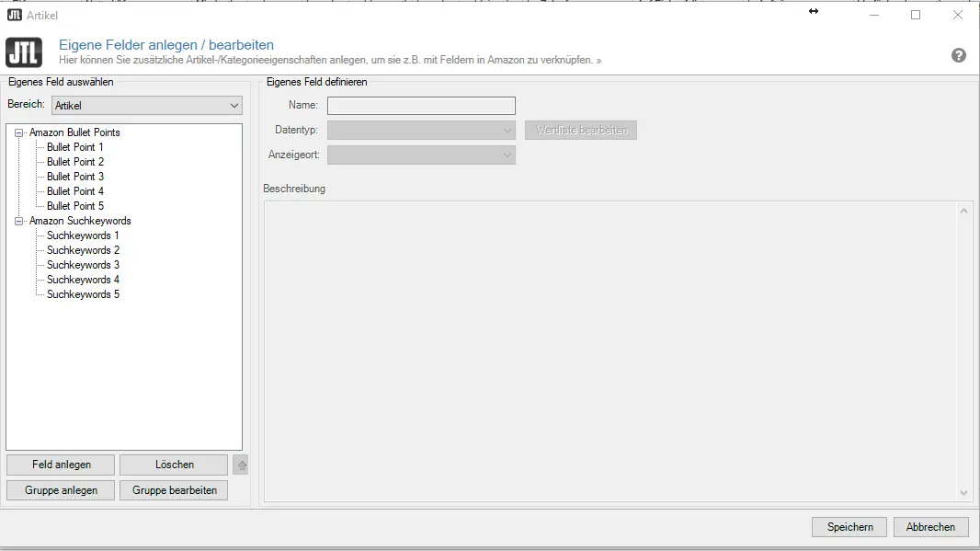
Task: Click the Feld anlegen button
Action: [x=61, y=465]
